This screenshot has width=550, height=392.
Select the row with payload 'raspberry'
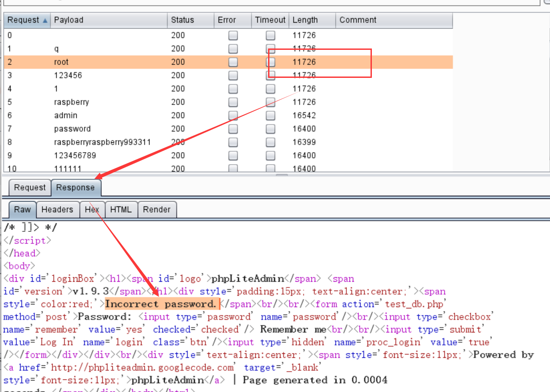pos(228,102)
